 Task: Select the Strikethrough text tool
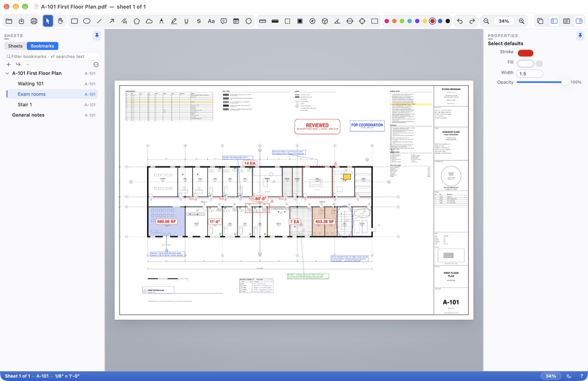198,21
